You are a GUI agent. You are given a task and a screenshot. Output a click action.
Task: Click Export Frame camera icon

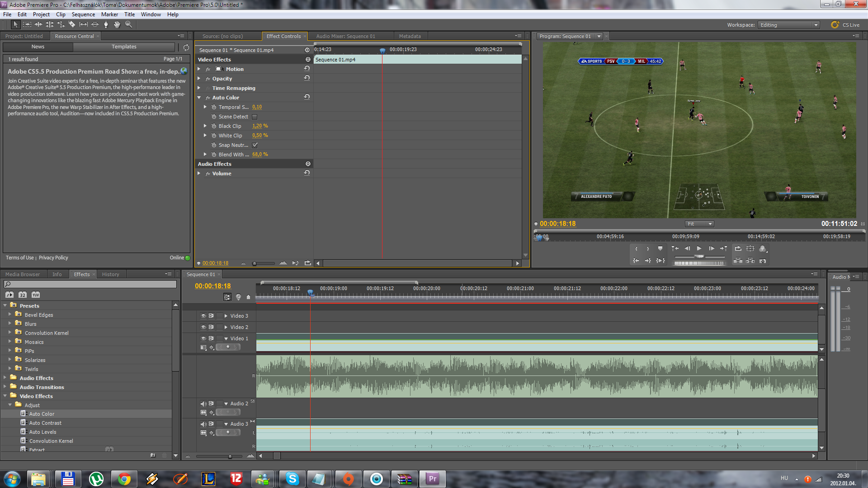pyautogui.click(x=763, y=261)
